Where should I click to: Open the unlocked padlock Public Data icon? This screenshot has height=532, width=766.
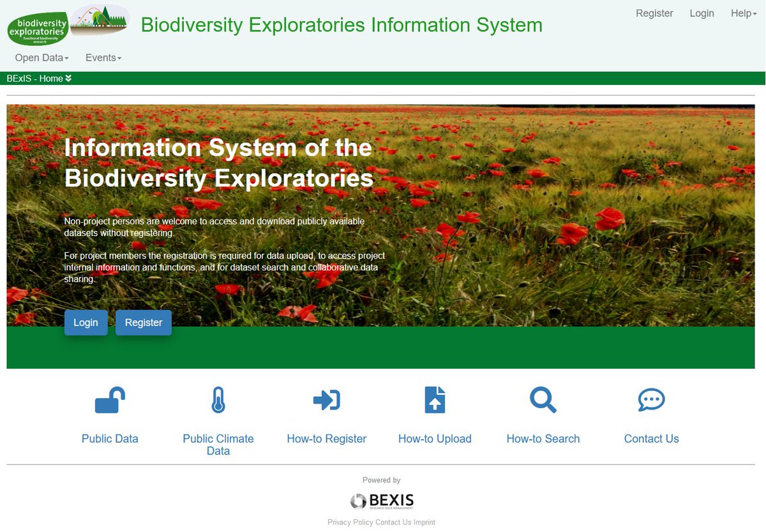click(110, 400)
